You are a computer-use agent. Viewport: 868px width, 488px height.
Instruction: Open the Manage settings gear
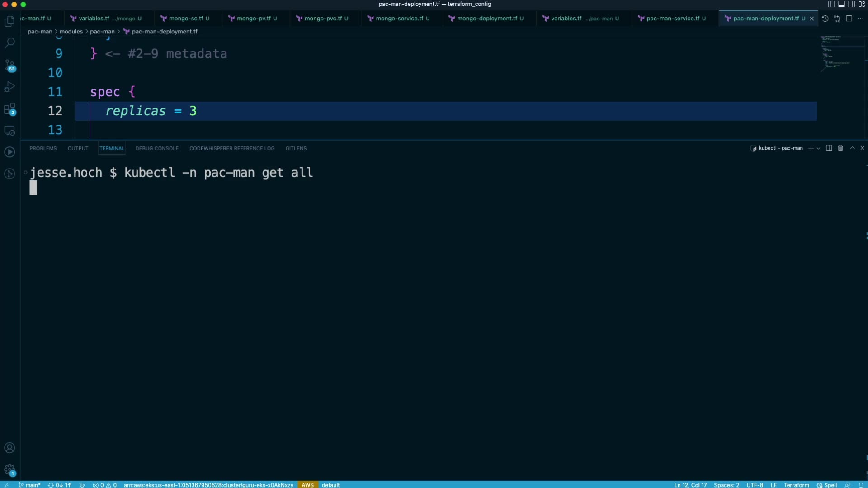click(9, 469)
